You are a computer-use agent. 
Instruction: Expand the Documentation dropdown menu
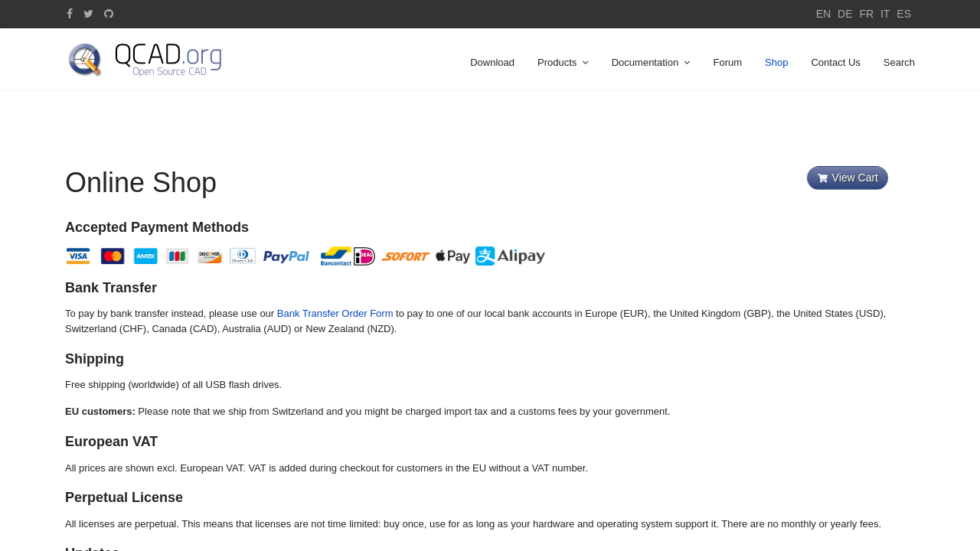click(x=650, y=63)
